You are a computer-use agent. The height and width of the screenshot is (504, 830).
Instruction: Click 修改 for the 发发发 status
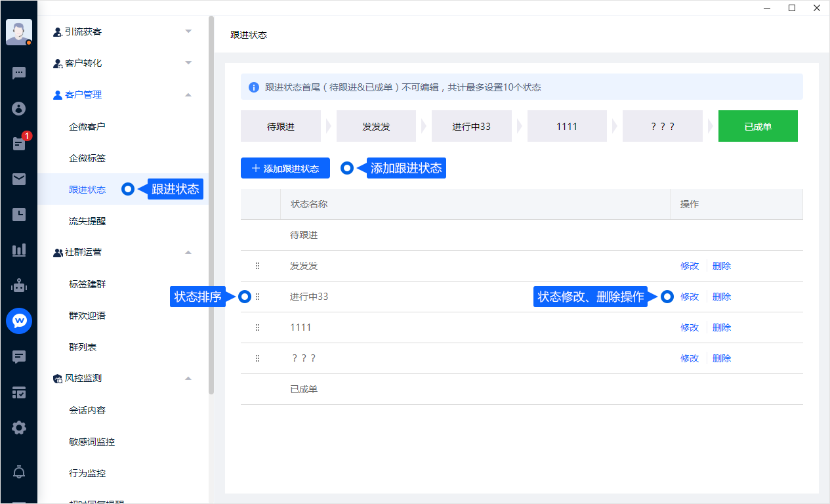689,266
